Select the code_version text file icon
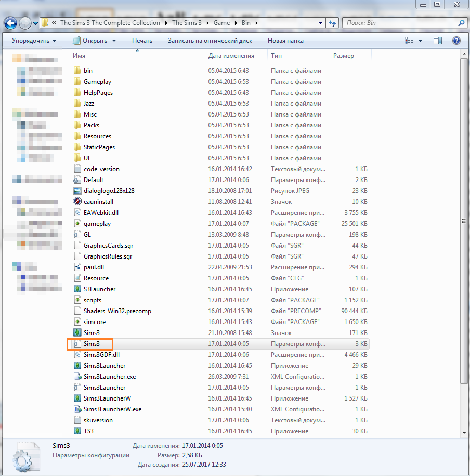Image resolution: width=470 pixels, height=476 pixels. coord(77,169)
